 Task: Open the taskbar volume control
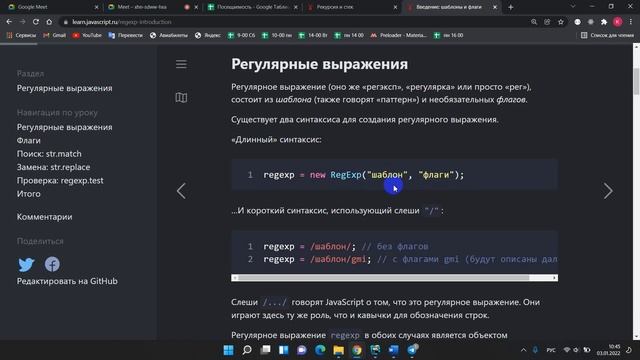pyautogui.click(x=576, y=350)
